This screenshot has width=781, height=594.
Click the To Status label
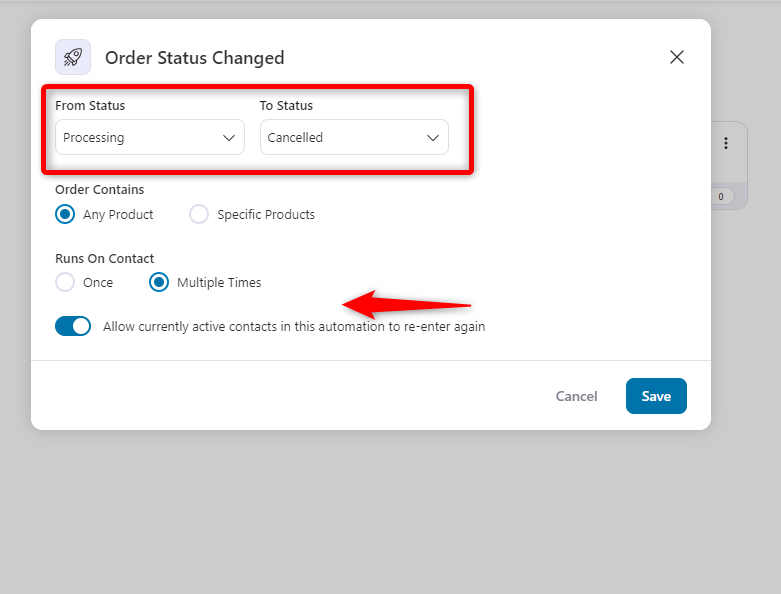(286, 106)
